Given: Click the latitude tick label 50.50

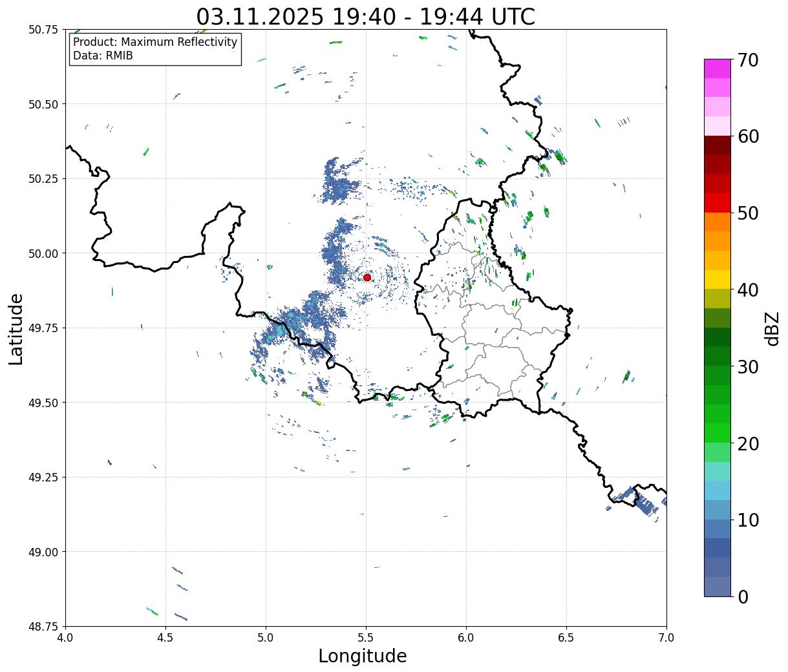Looking at the screenshot, I should (43, 104).
